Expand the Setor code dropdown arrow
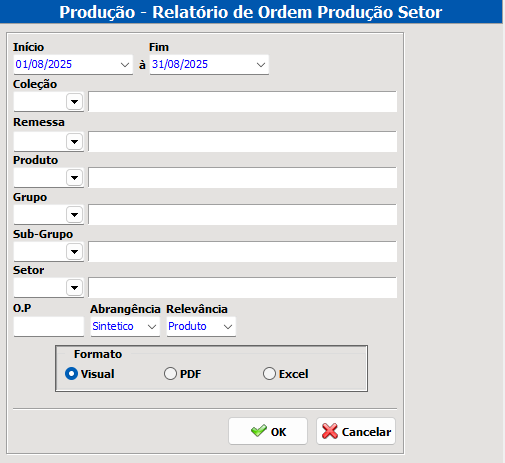Image resolution: width=505 pixels, height=463 pixels. point(74,287)
